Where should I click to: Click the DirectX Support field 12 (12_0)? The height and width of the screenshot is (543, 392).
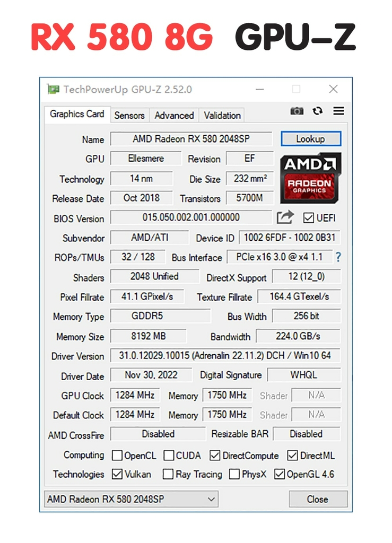pos(307,276)
